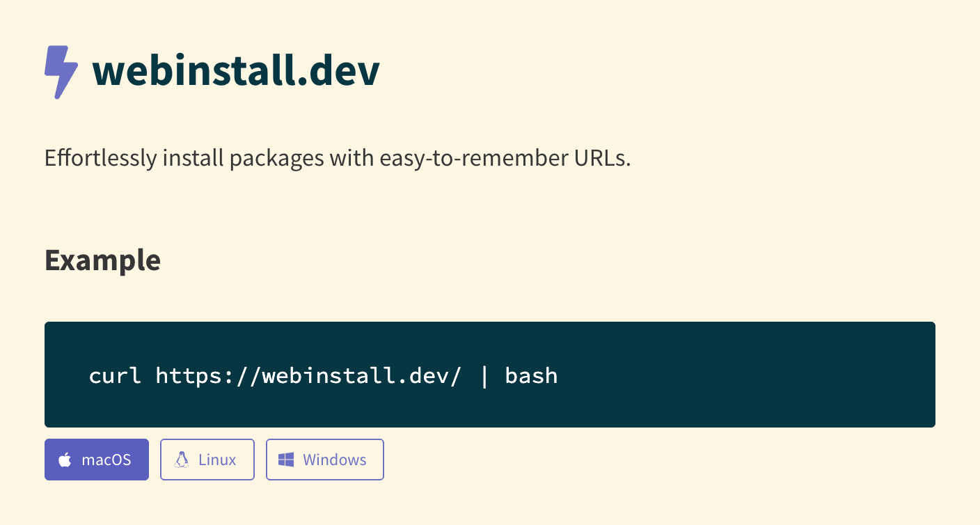
Task: Click the Windows logo icon
Action: tap(285, 459)
